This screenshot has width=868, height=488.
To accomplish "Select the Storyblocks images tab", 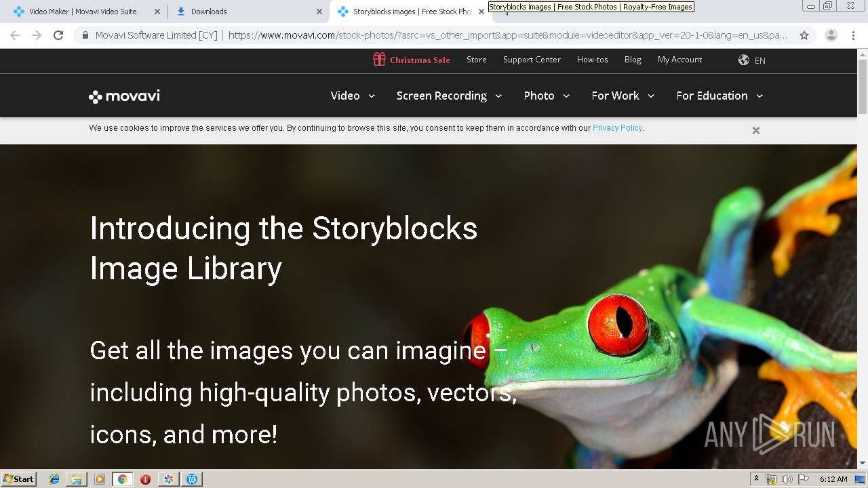I will pyautogui.click(x=410, y=12).
